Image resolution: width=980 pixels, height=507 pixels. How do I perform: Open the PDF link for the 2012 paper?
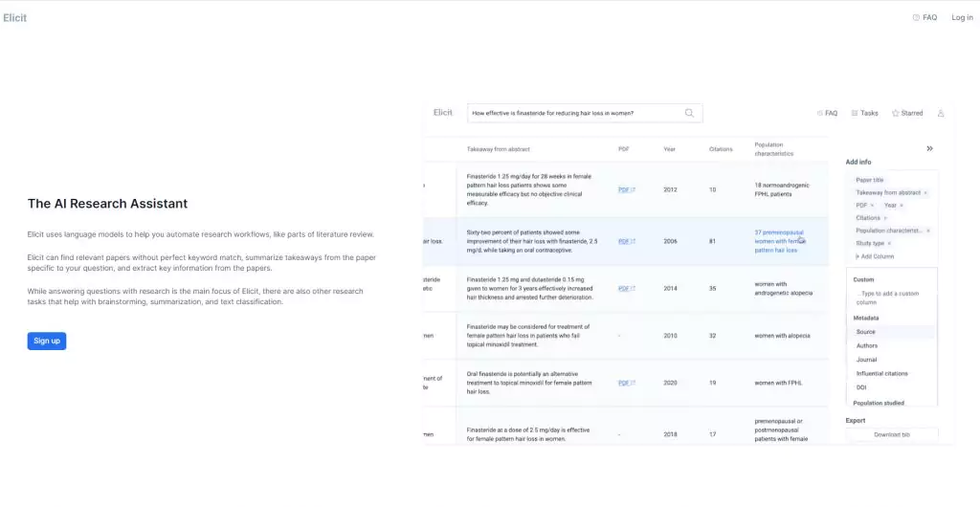tap(626, 189)
